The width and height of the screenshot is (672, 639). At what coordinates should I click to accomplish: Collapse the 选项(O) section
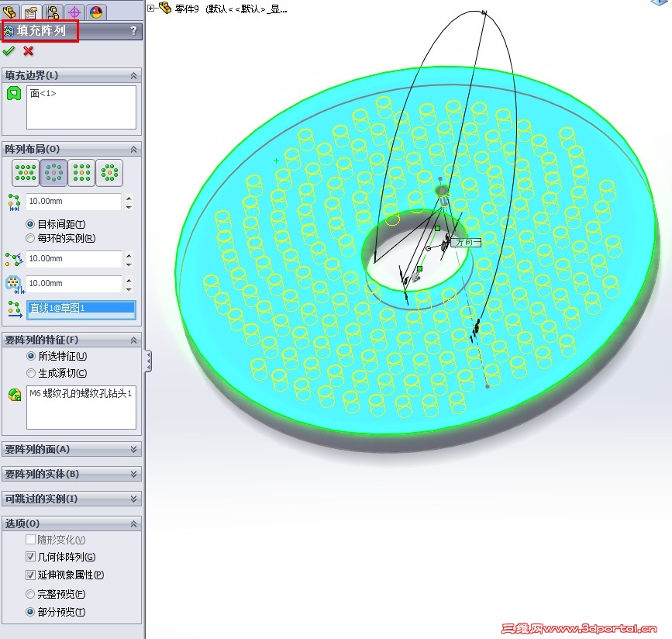pos(134,523)
